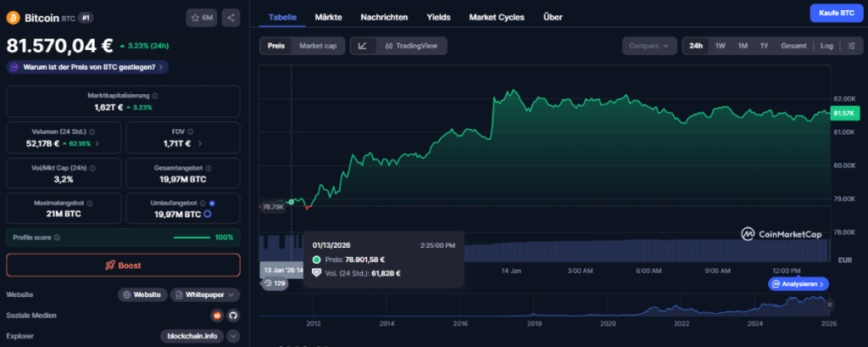Click the pause handle on range navigator
868x347 pixels.
[x=829, y=305]
